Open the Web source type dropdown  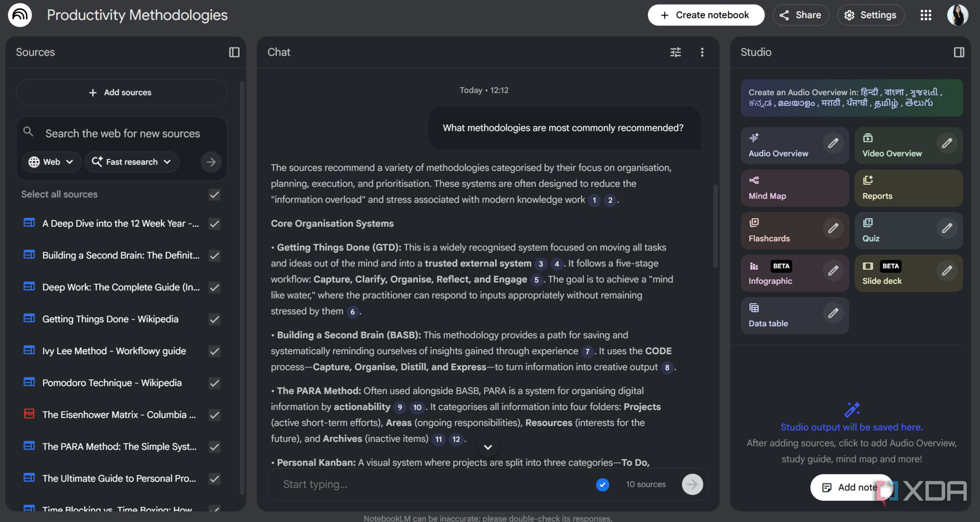click(x=51, y=162)
